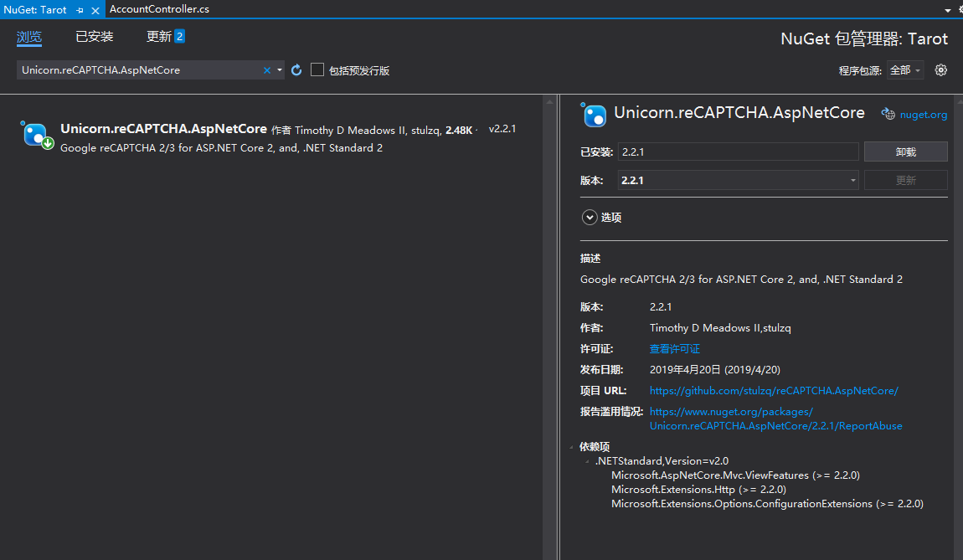This screenshot has width=963, height=560.
Task: Open NuGet settings gear icon
Action: 941,70
